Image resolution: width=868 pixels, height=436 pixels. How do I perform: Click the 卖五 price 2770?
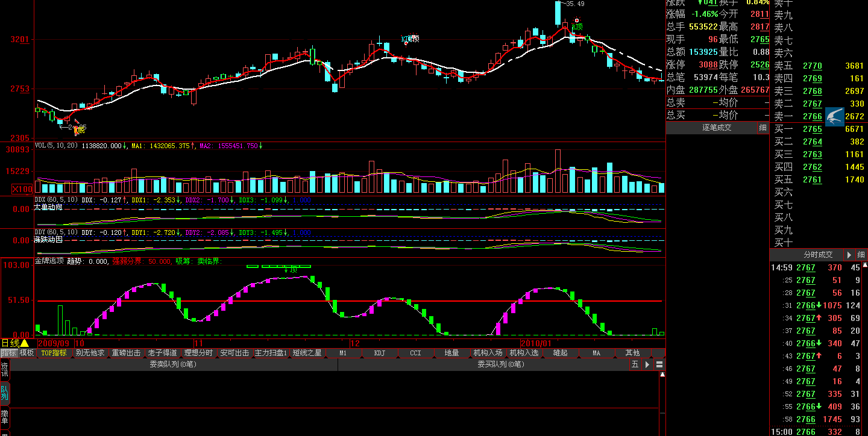click(812, 66)
